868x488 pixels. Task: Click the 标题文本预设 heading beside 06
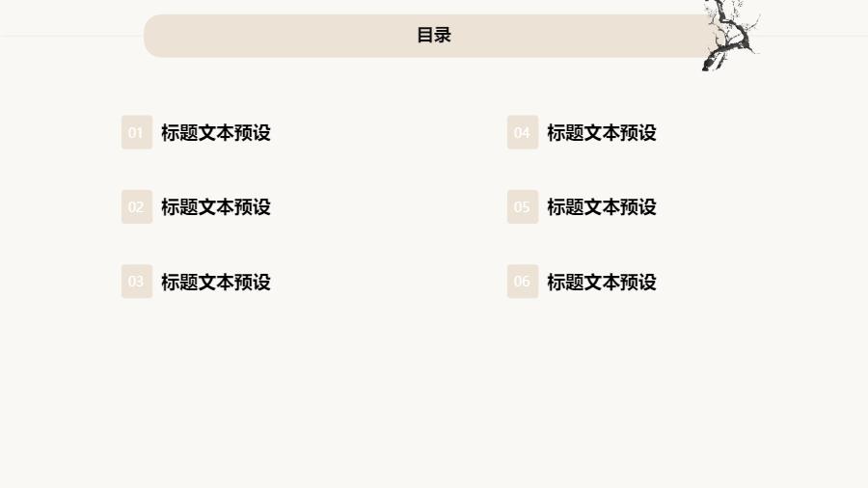[x=602, y=282]
